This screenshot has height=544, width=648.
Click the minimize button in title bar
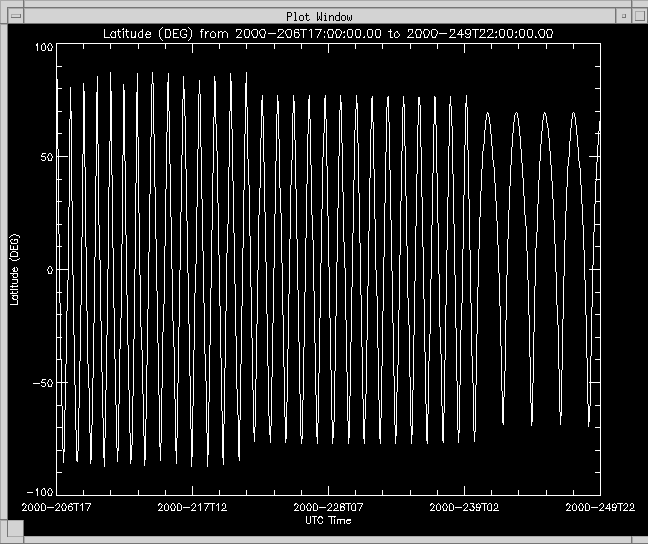621,15
